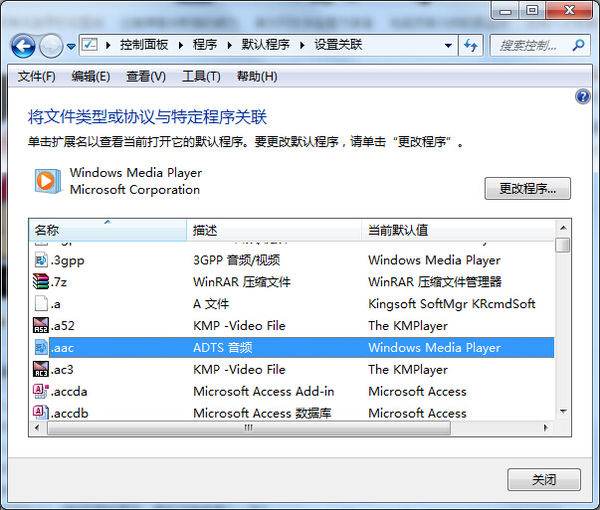Image resolution: width=600 pixels, height=510 pixels.
Task: Click the .7z WinRAR archive icon
Action: (x=41, y=282)
